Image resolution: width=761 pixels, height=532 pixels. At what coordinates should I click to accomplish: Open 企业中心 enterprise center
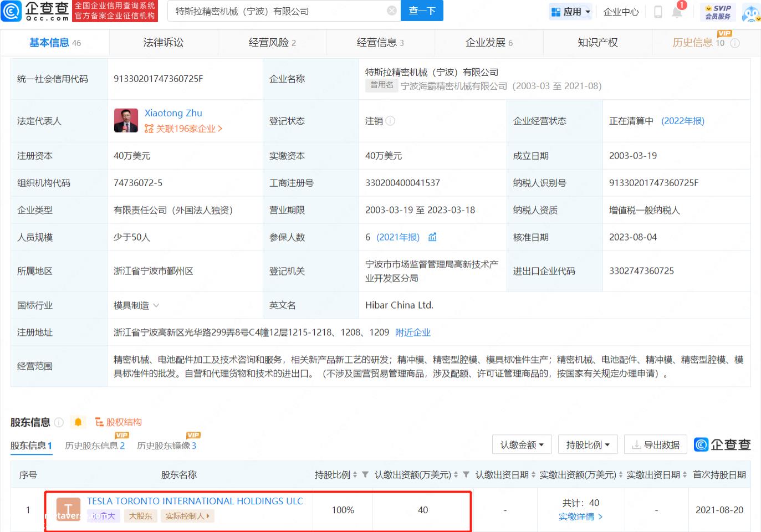pyautogui.click(x=621, y=12)
